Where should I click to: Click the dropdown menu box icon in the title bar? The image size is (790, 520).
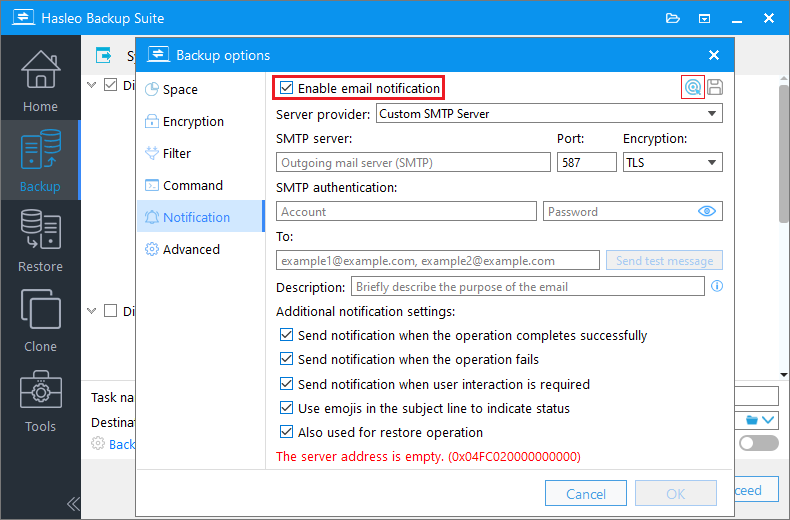[x=704, y=19]
